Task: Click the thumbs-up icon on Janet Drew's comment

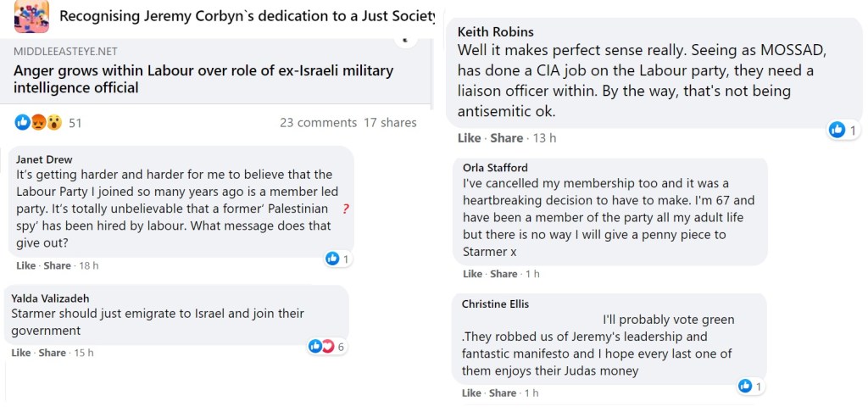Action: pos(333,259)
